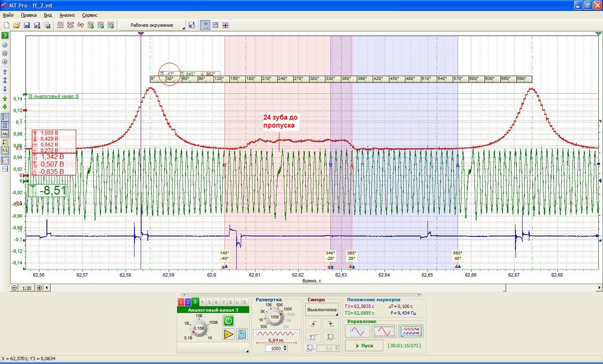Select channel 2 blue tab
Screen dimensions: 603x364
(188, 302)
